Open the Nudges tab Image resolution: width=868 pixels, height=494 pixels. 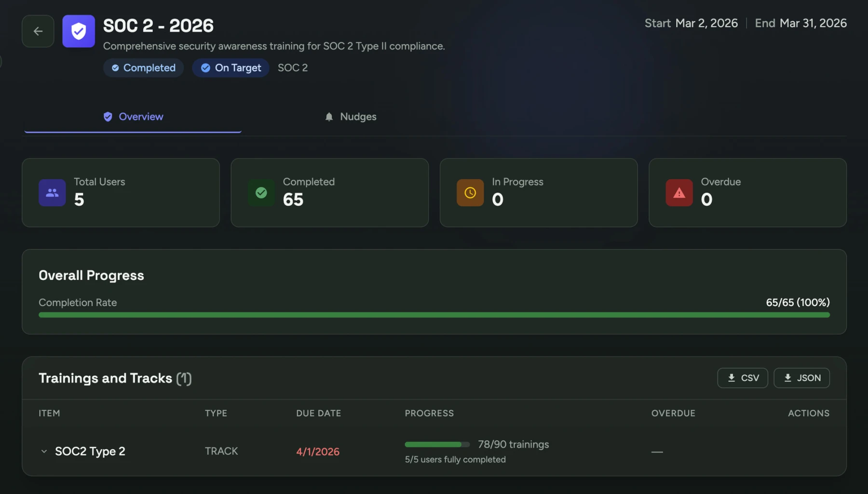tap(351, 117)
